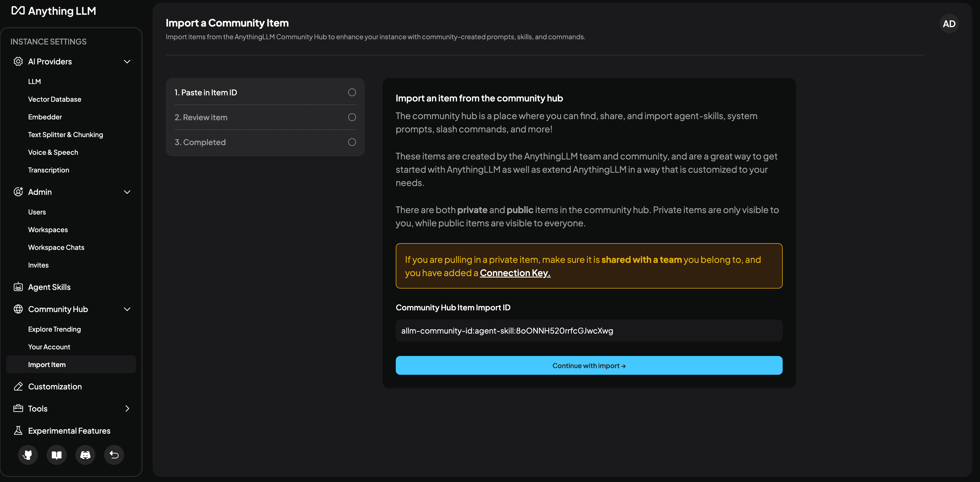Click the INSTANCE SETTINGS label
Viewport: 980px width, 482px height.
click(x=48, y=41)
